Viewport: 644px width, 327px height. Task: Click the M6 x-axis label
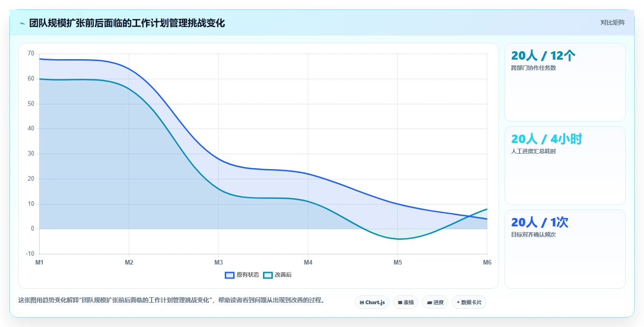coord(487,262)
